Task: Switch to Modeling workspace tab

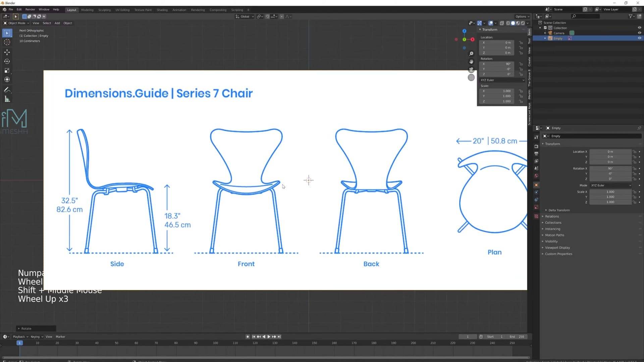Action: point(87,10)
